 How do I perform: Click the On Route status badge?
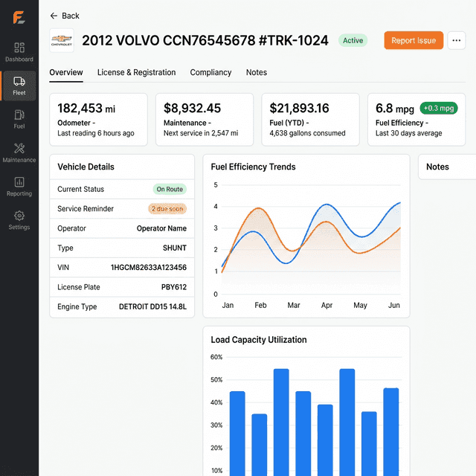[x=170, y=189]
